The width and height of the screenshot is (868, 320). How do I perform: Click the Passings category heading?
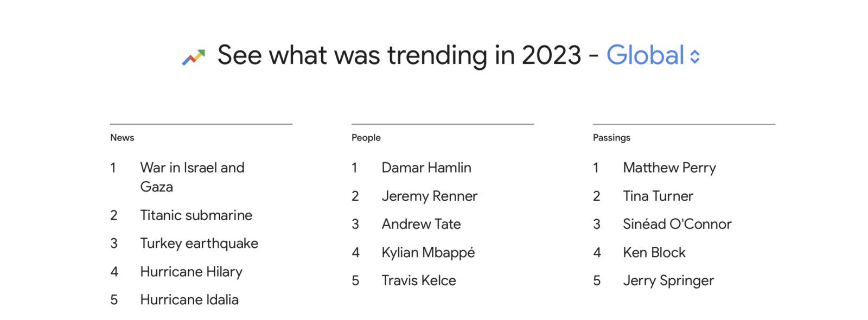(611, 138)
